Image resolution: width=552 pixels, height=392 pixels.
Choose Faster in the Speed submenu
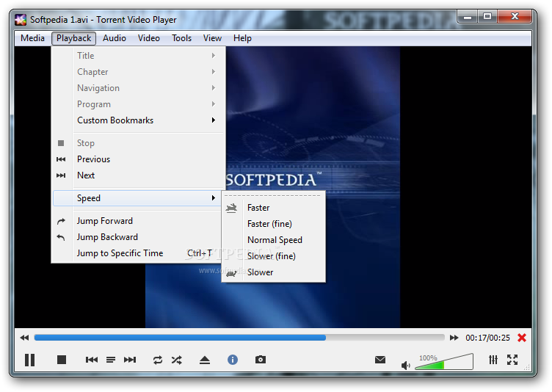pos(274,208)
